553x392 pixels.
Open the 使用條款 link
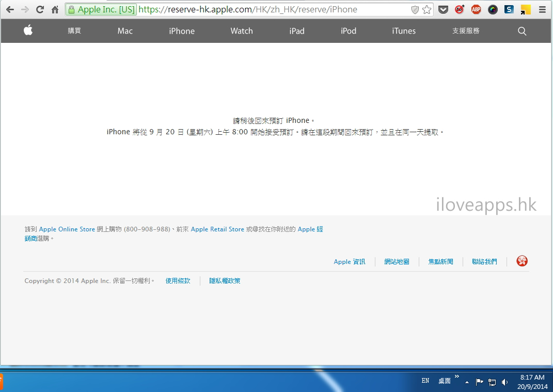178,281
